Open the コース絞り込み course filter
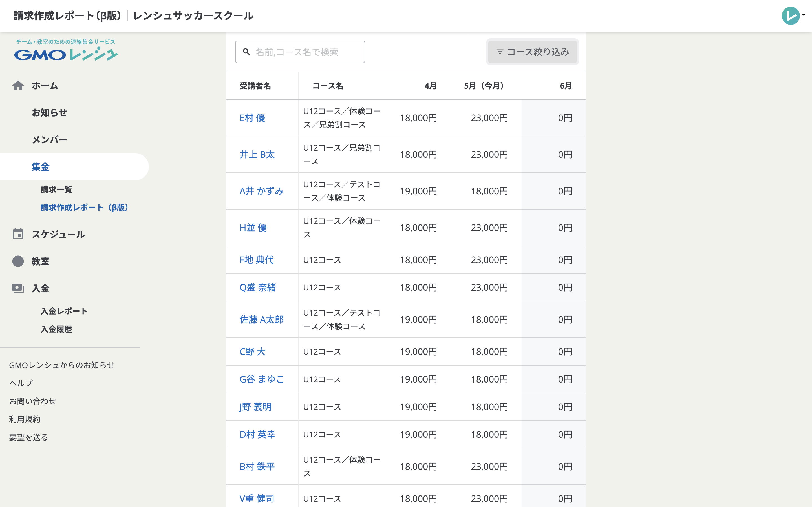812x507 pixels. [532, 52]
